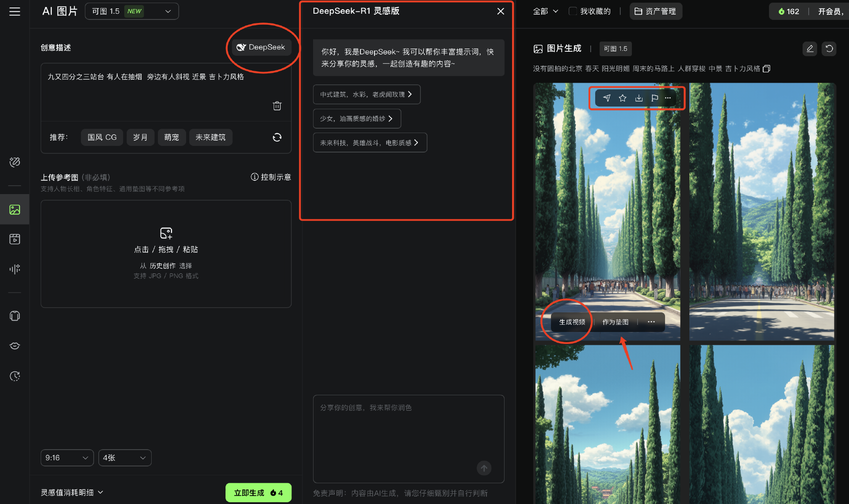This screenshot has width=849, height=504.
Task: Open the virtual try-on sidebar icon
Action: 15,316
